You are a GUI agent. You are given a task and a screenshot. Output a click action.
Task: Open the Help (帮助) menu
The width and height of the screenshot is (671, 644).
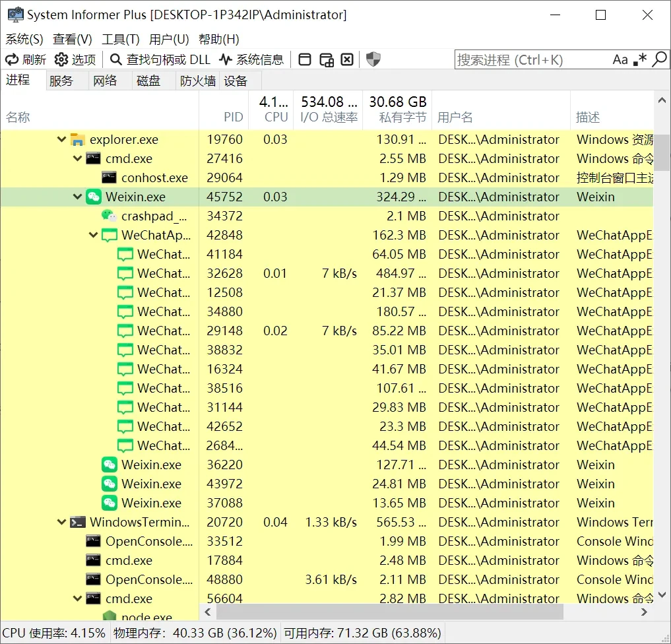point(218,40)
